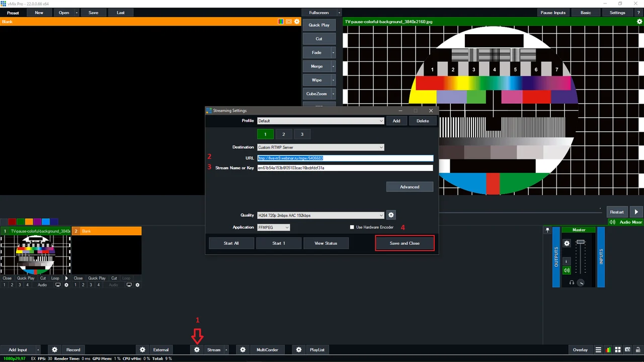Open External output settings gear
Screen dimensions: 644x362
(x=142, y=350)
